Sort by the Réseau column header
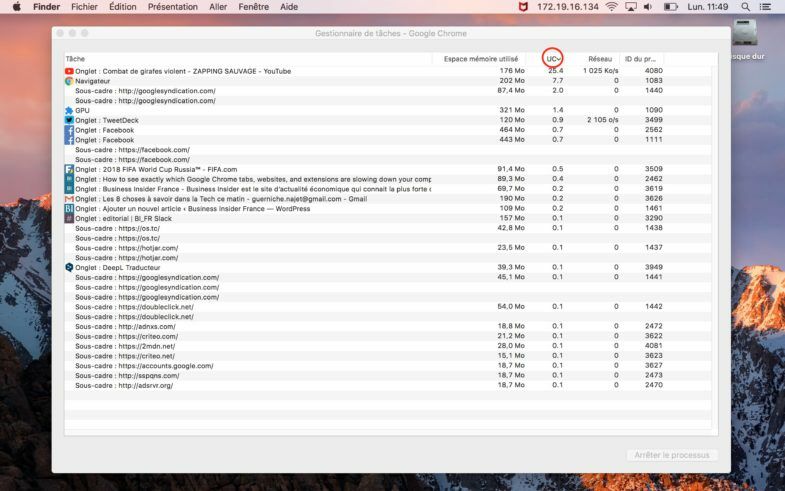Screen dimensions: 785x491 [600, 59]
